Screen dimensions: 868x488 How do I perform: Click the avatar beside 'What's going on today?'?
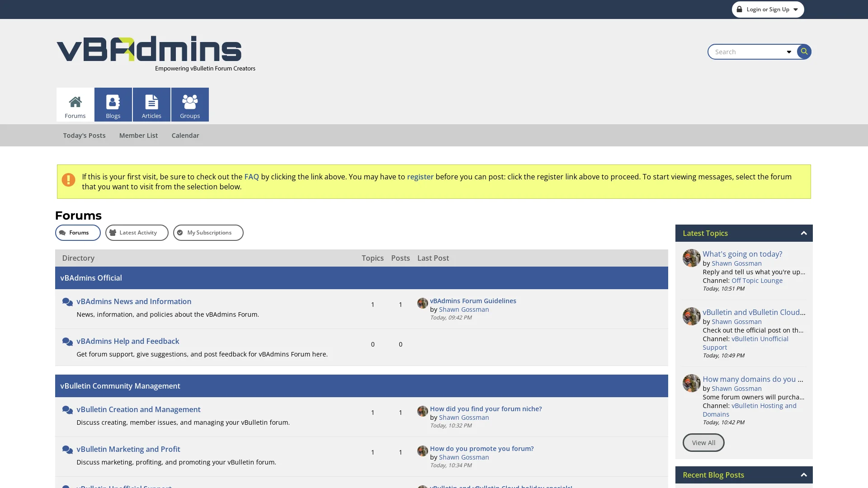click(x=691, y=258)
